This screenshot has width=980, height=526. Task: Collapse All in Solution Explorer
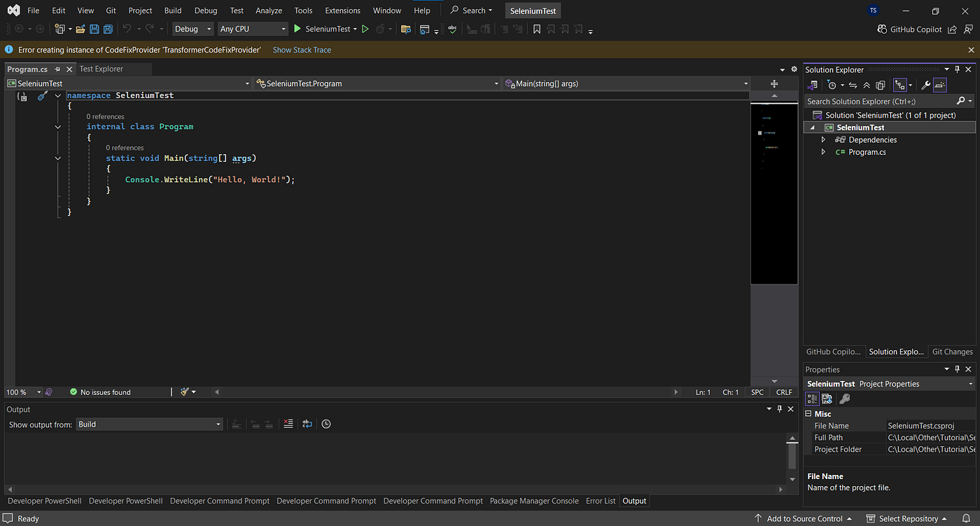coord(867,85)
